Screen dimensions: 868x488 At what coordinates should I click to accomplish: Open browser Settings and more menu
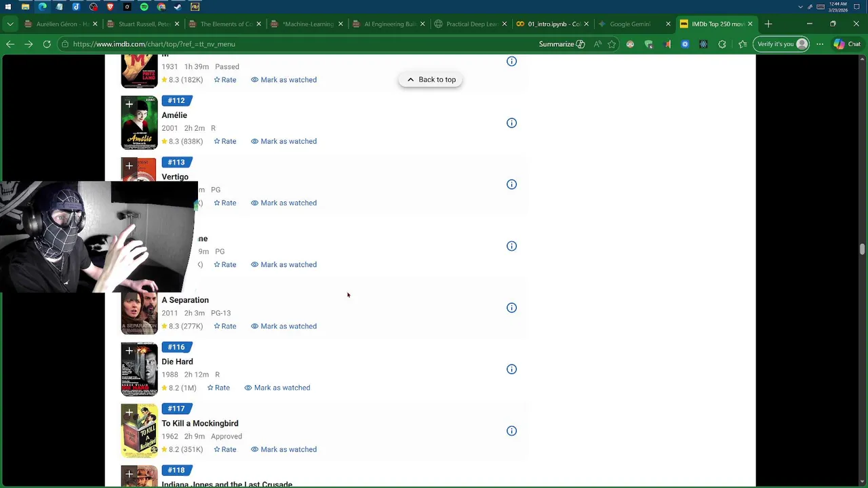click(820, 44)
